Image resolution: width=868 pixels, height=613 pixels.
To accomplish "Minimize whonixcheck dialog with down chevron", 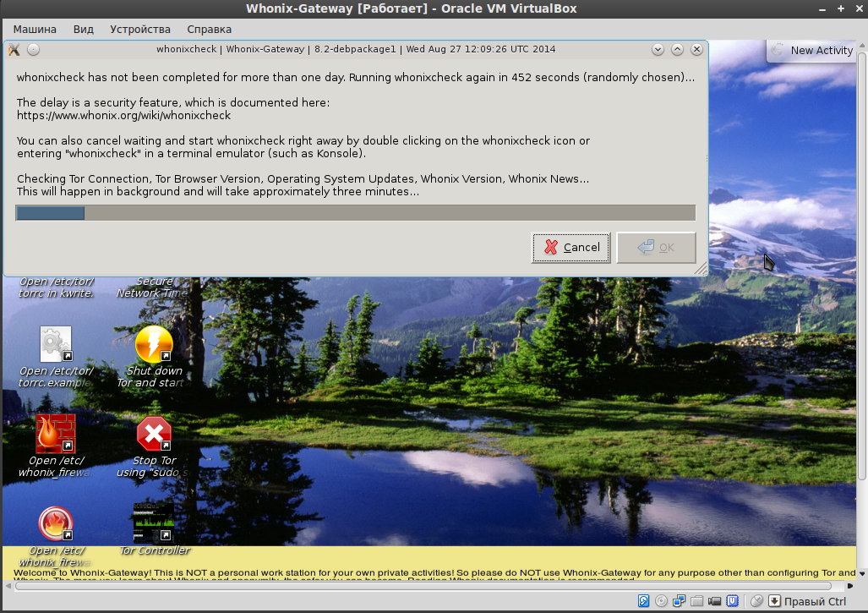I will pos(658,49).
